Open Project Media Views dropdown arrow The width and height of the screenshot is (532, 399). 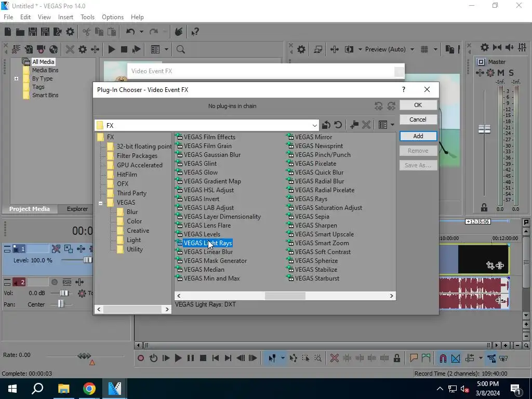click(x=166, y=49)
